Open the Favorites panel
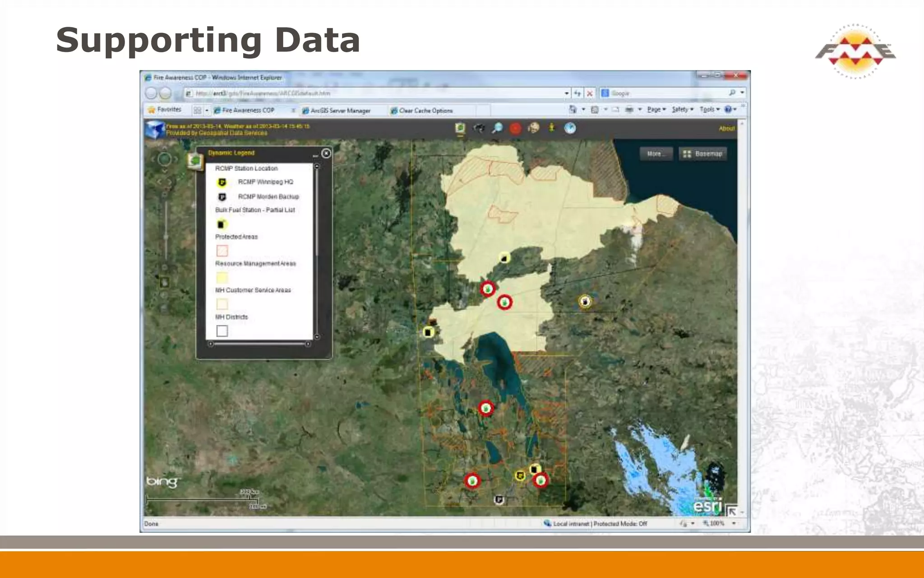The width and height of the screenshot is (924, 578). 165,110
